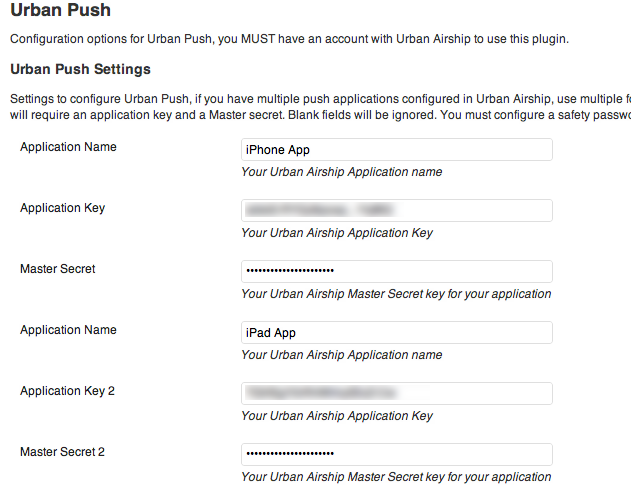Click the Application Key 2 label
The height and width of the screenshot is (496, 631).
tap(67, 391)
